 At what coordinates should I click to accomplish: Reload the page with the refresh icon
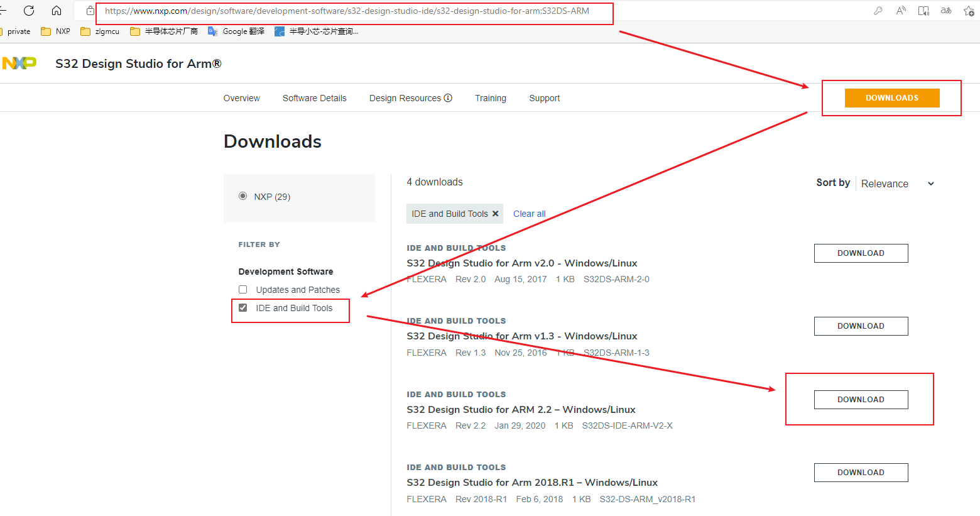(x=29, y=11)
